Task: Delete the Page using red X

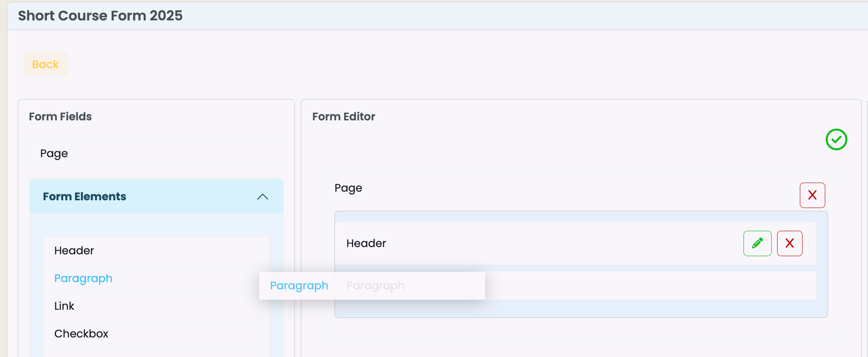Action: point(813,195)
